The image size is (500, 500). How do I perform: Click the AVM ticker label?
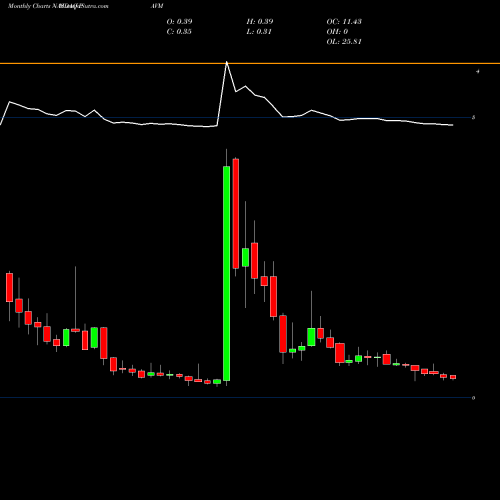tap(157, 6)
